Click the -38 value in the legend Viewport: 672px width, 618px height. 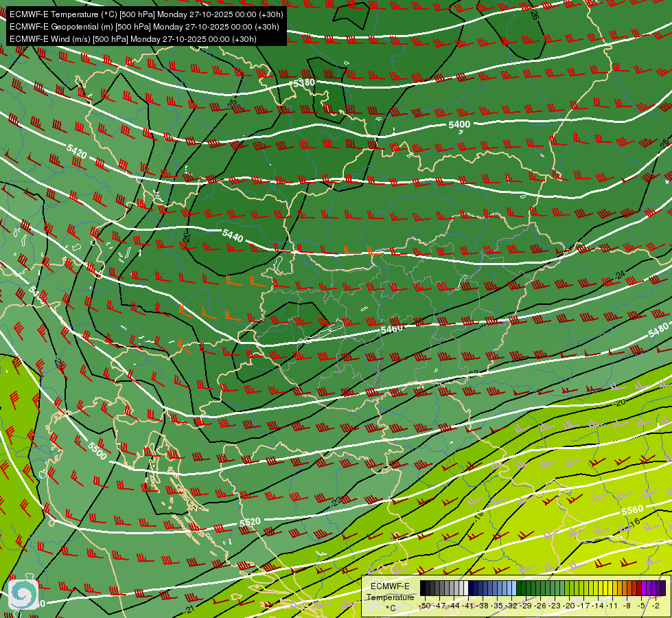click(483, 606)
